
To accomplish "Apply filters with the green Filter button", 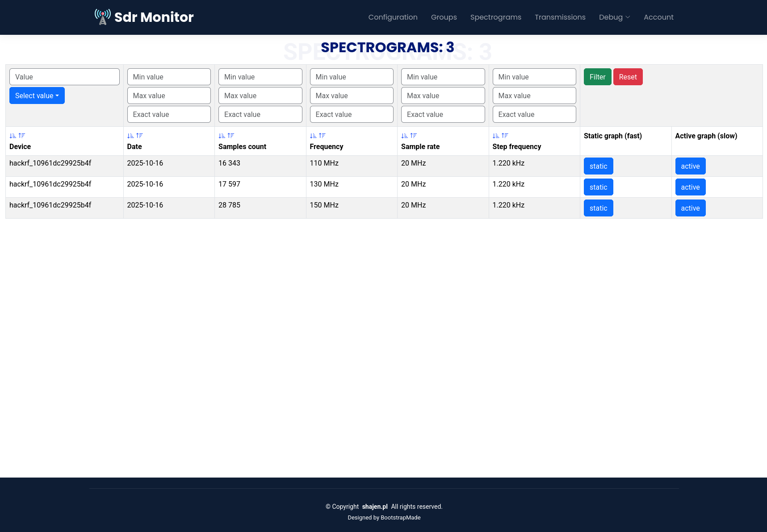I will (x=597, y=77).
